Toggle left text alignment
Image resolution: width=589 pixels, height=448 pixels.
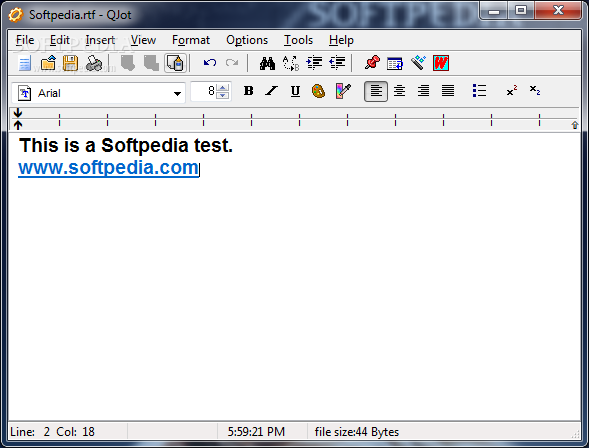(x=376, y=91)
